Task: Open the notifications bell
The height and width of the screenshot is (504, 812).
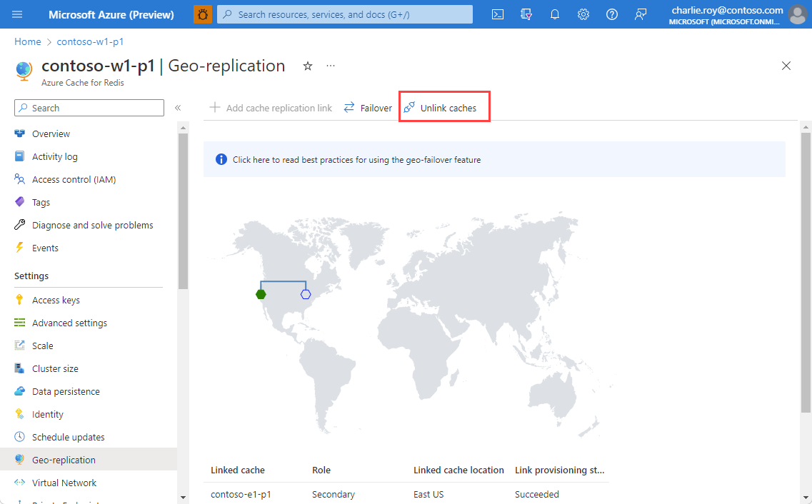Action: coord(555,14)
